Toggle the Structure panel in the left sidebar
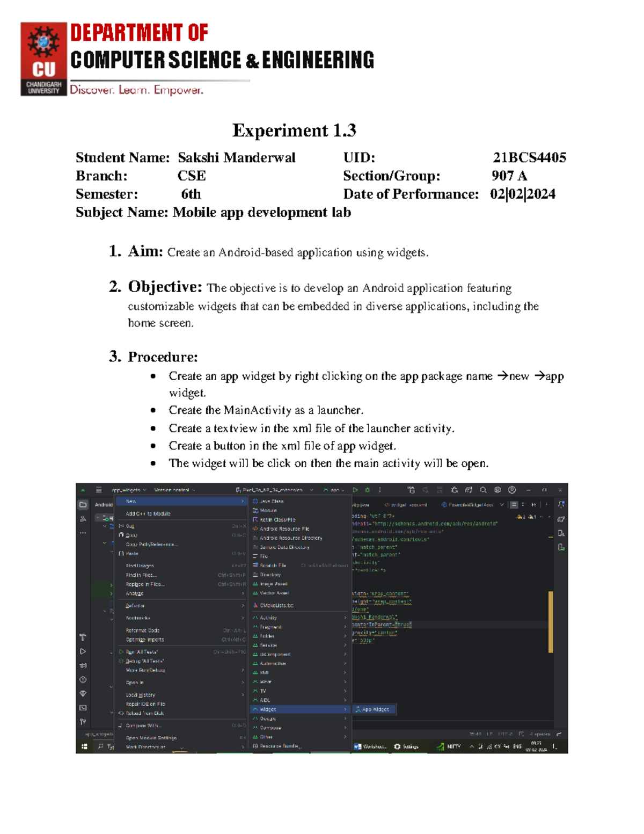This screenshot has width=644, height=834. tap(83, 519)
